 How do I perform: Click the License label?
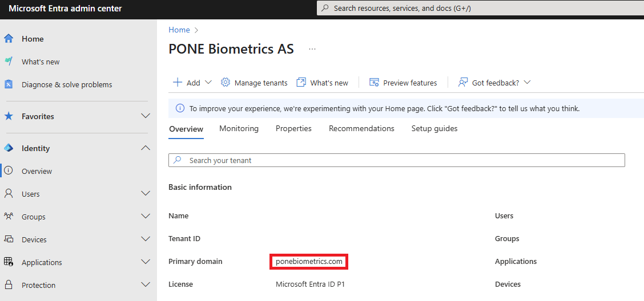(181, 284)
